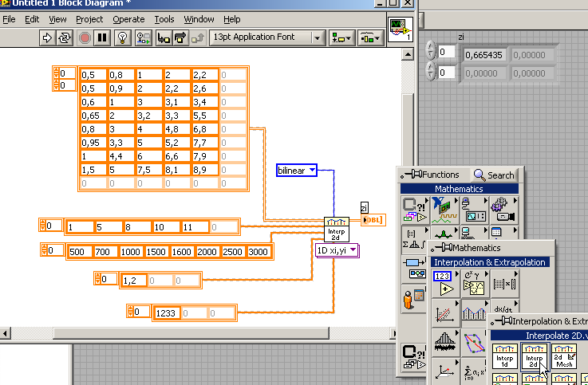Click the Step Over button
The width and height of the screenshot is (588, 385).
180,37
